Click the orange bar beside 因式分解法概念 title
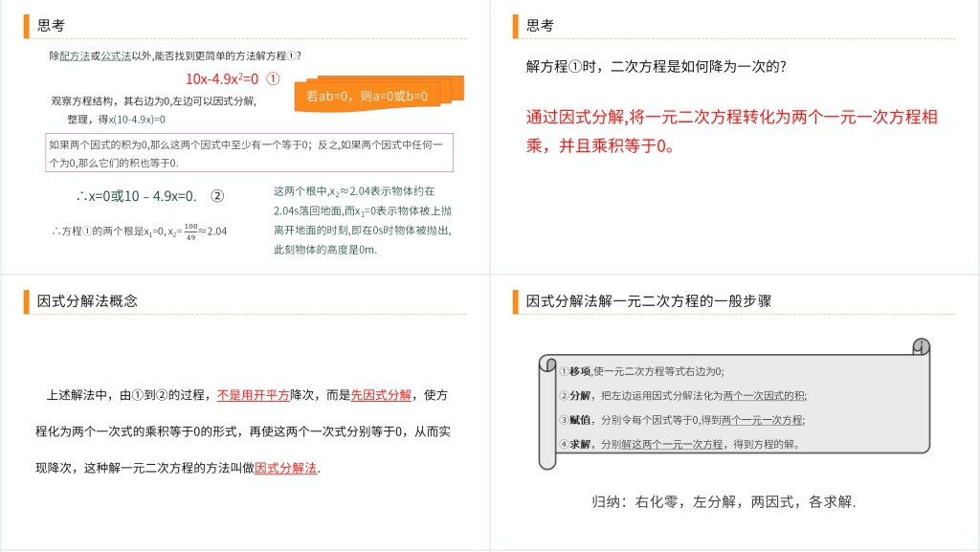Screen dimensions: 980x552 pos(27,300)
